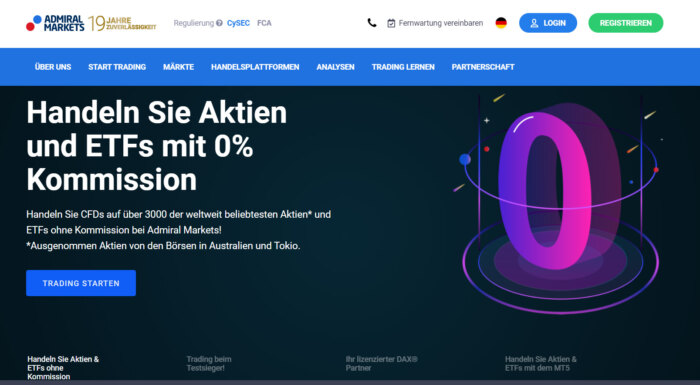Viewport: 700px width, 385px height.
Task: Open the START TRADING menu
Action: [117, 67]
